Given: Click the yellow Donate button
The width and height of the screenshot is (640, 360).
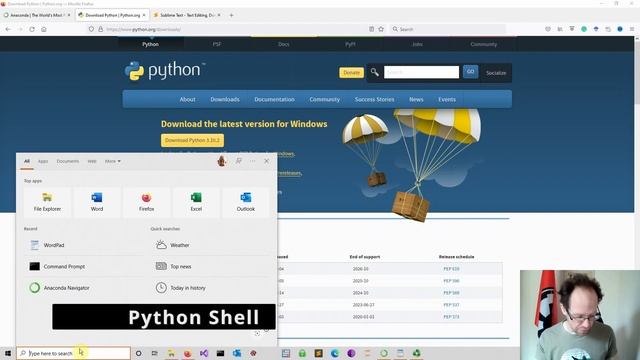Looking at the screenshot, I should (x=351, y=72).
